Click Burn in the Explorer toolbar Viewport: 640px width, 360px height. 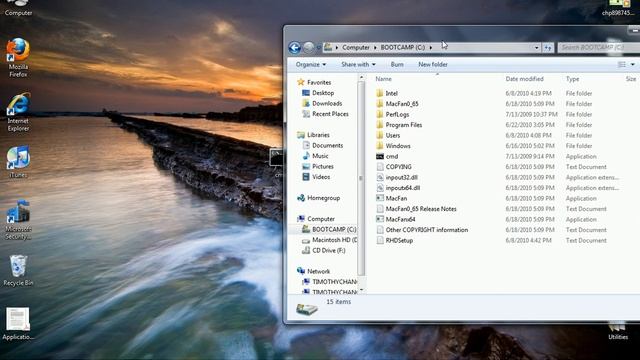click(x=397, y=64)
